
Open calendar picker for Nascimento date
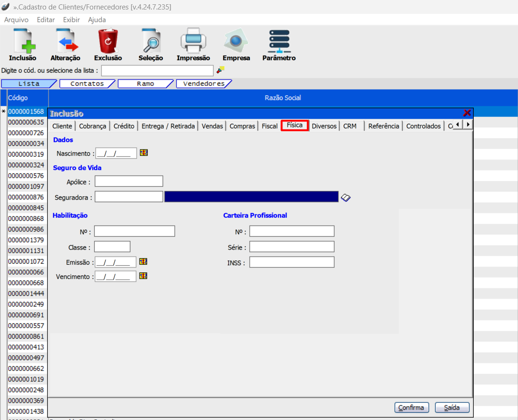(x=144, y=153)
